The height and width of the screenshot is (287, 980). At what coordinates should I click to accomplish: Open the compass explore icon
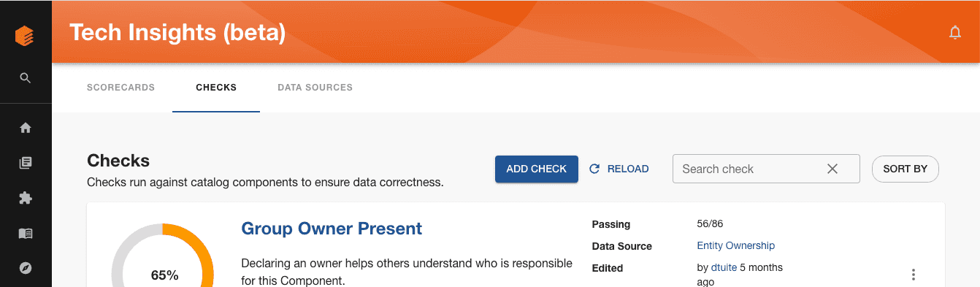[x=26, y=268]
